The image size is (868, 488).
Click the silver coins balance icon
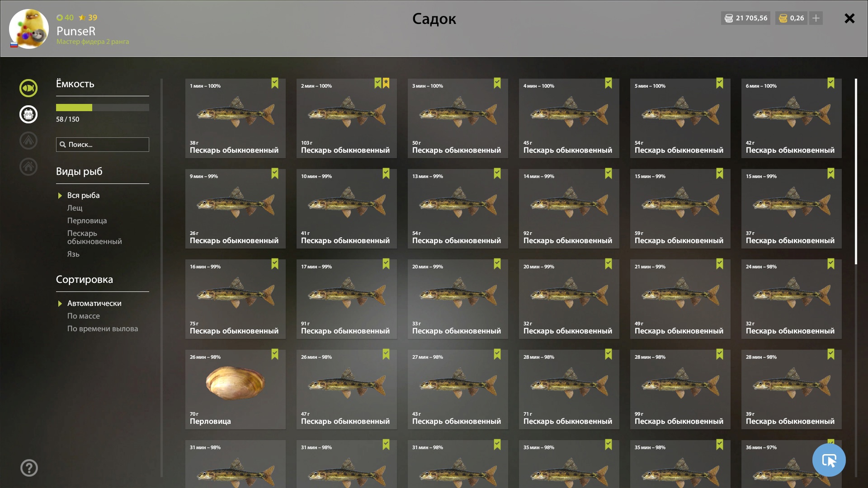(x=729, y=18)
